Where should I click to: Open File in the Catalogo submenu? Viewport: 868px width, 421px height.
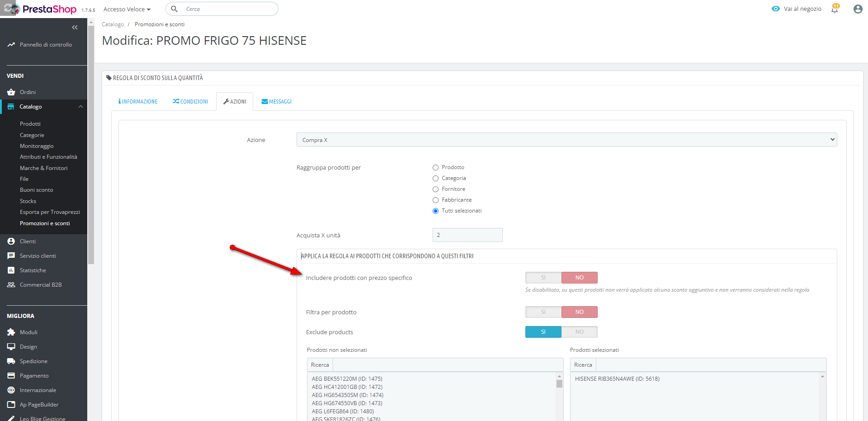coord(24,179)
